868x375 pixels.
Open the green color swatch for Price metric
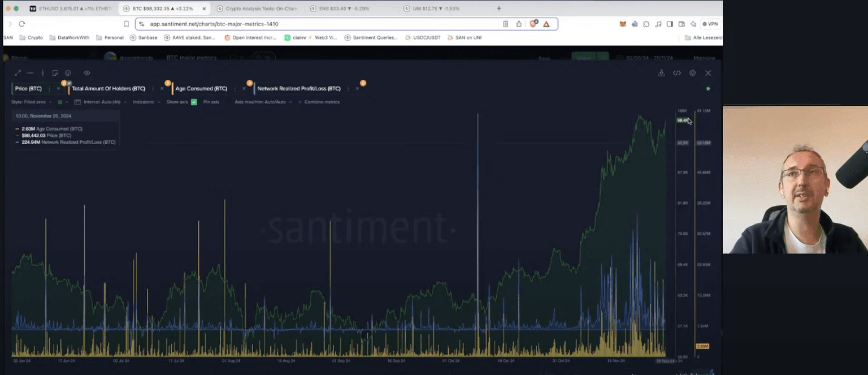tap(60, 102)
